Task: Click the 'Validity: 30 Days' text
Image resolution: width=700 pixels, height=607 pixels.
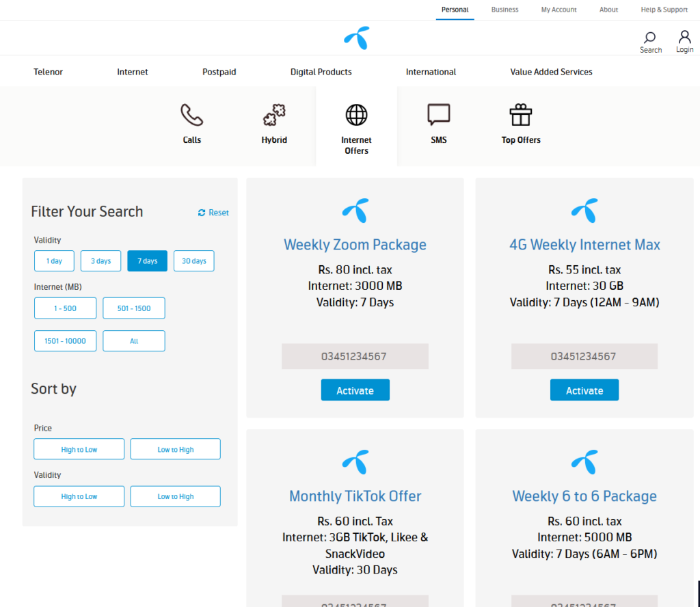Action: click(x=355, y=570)
